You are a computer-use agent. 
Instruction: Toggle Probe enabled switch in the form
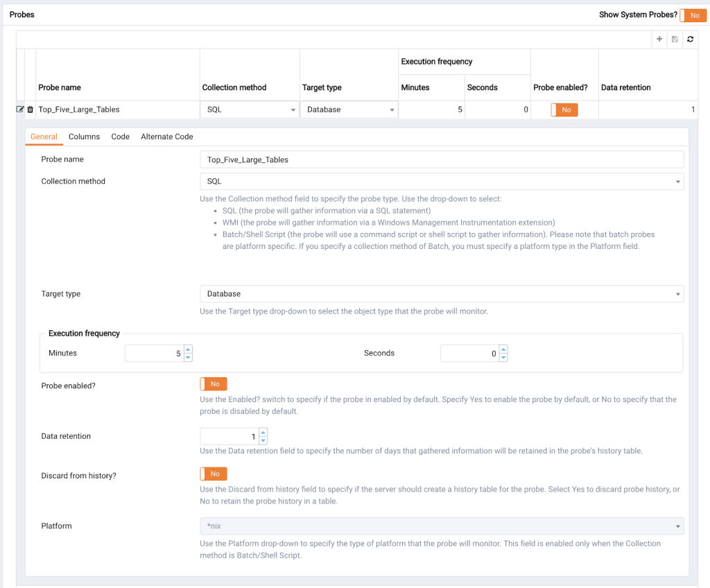(214, 384)
